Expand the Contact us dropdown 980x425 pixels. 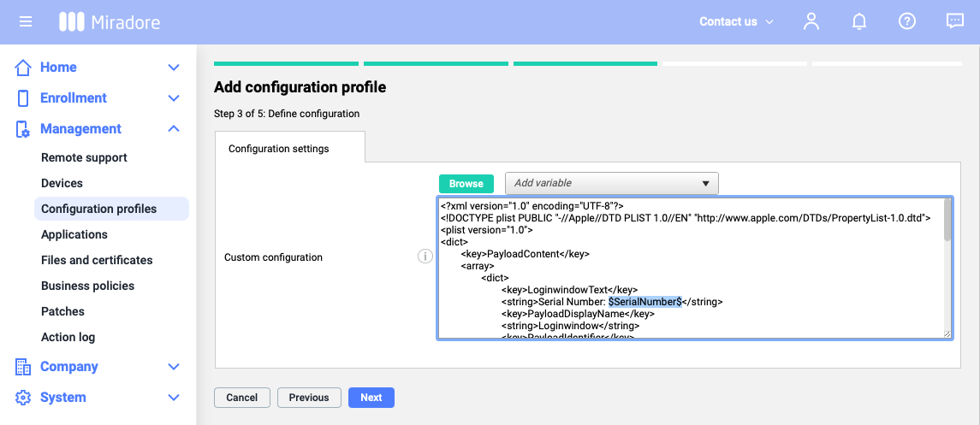point(736,21)
